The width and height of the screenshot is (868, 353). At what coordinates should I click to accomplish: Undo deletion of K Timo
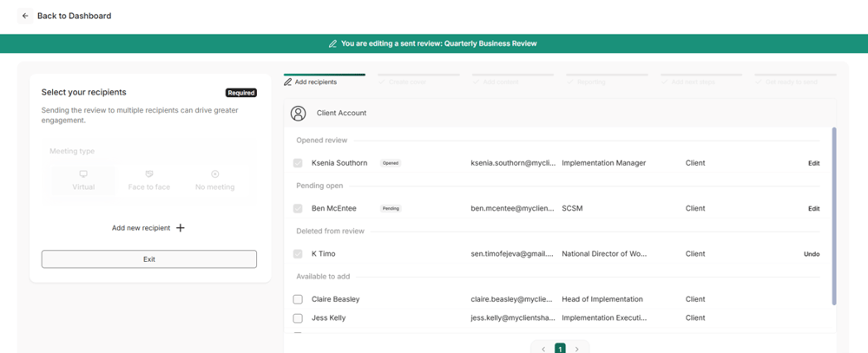pyautogui.click(x=812, y=254)
